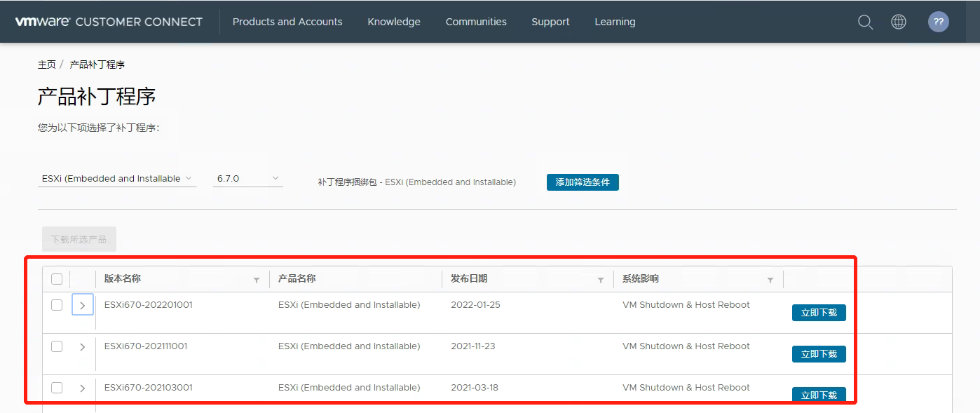Viewport: 980px width, 413px height.
Task: Click the 2021-03-18 release date
Action: point(475,388)
